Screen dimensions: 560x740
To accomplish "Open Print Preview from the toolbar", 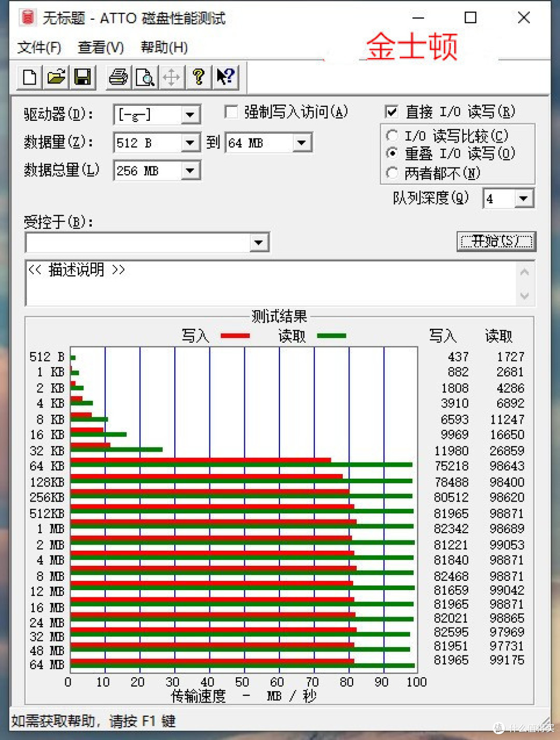I will point(145,77).
